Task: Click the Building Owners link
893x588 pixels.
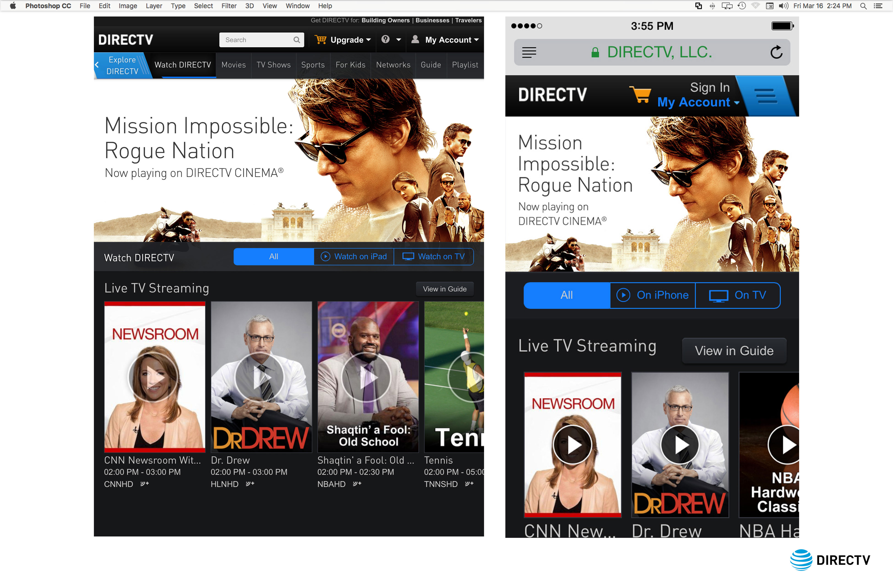Action: click(x=385, y=20)
